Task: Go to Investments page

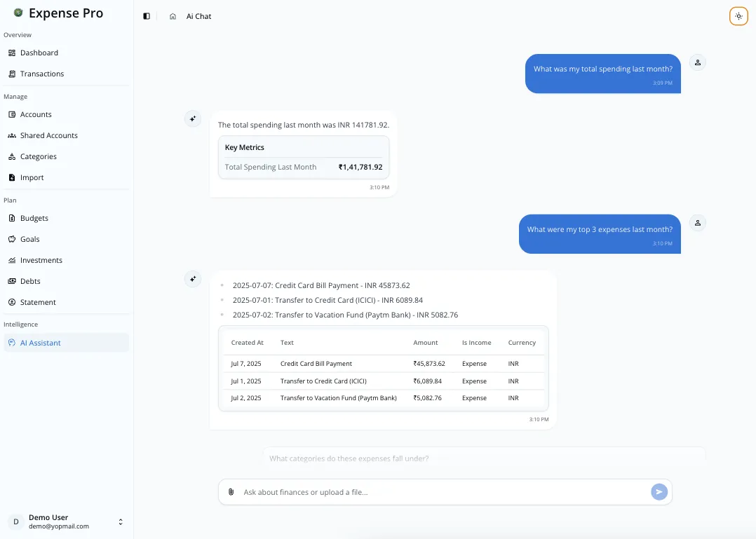Action: point(67,260)
